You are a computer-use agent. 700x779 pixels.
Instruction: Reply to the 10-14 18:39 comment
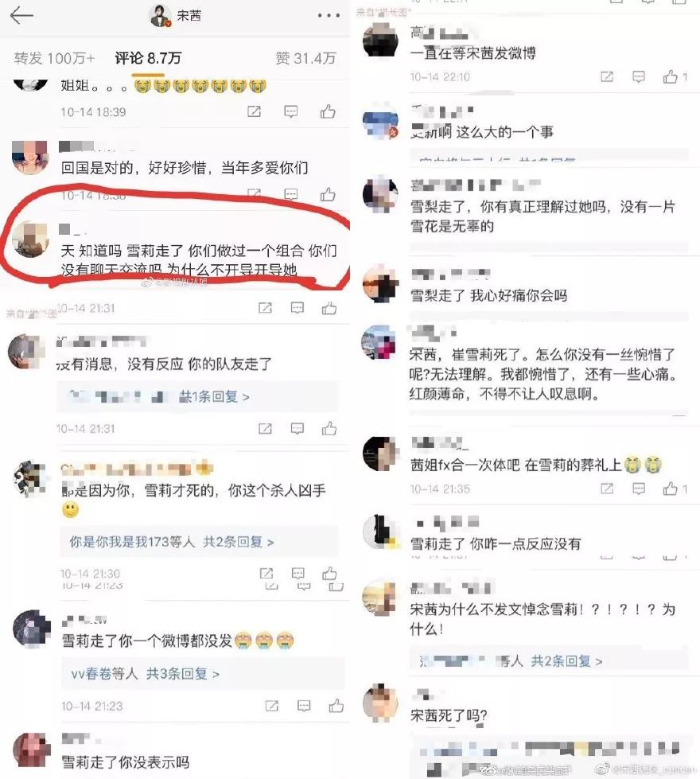(290, 111)
